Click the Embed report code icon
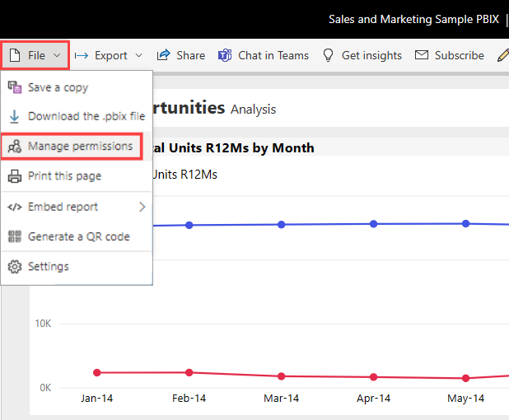Screen dimensions: 509x420 pos(14,207)
